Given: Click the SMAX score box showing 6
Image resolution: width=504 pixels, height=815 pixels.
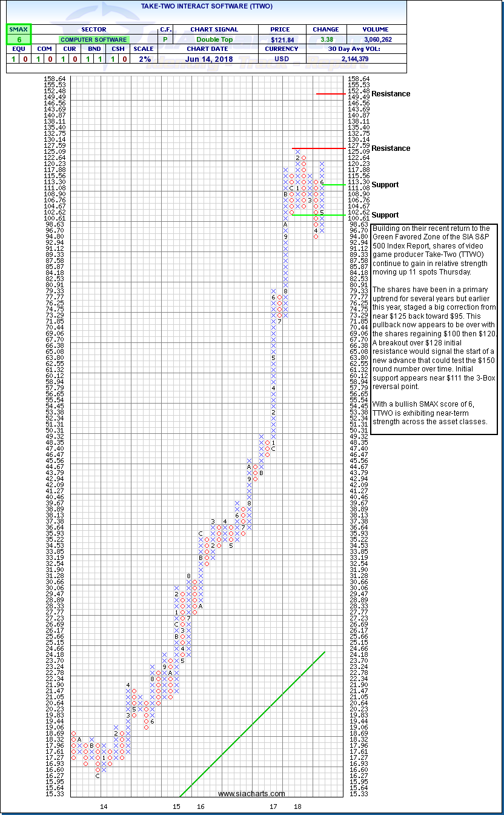Looking at the screenshot, I should pyautogui.click(x=19, y=39).
